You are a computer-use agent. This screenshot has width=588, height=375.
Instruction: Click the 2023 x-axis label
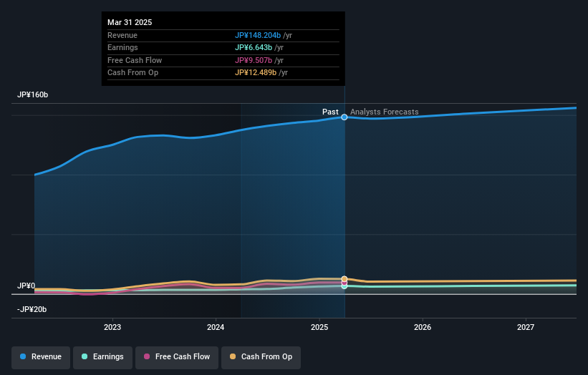tap(112, 328)
